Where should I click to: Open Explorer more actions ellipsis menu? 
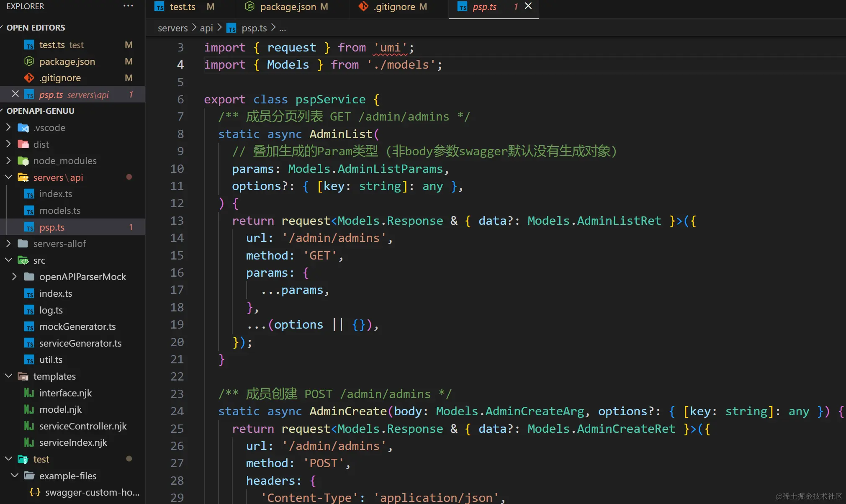(128, 6)
